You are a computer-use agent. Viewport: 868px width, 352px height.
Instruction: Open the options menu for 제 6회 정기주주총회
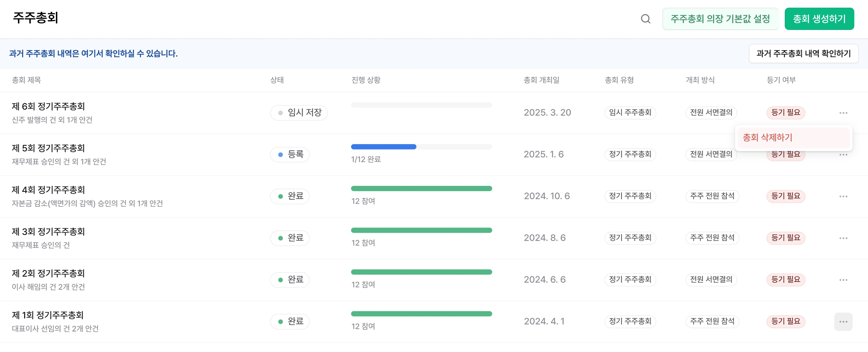click(x=844, y=112)
